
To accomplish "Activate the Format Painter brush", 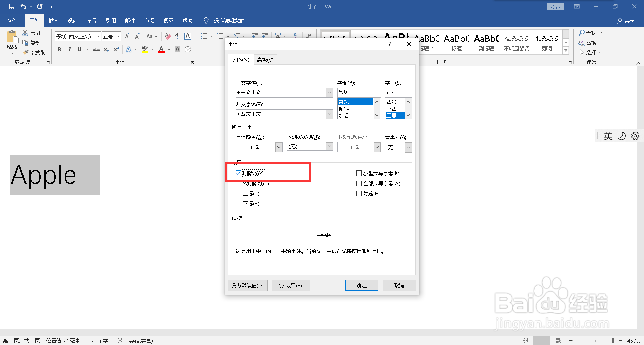I will (x=25, y=52).
